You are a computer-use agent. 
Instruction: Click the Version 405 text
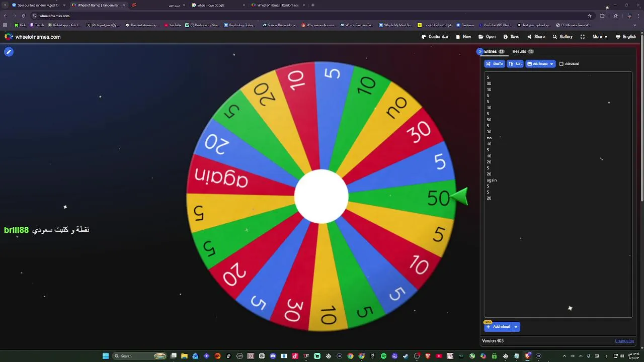point(493,341)
